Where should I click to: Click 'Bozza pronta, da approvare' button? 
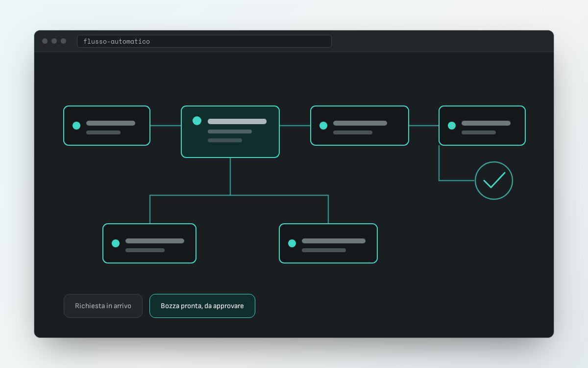tap(202, 306)
